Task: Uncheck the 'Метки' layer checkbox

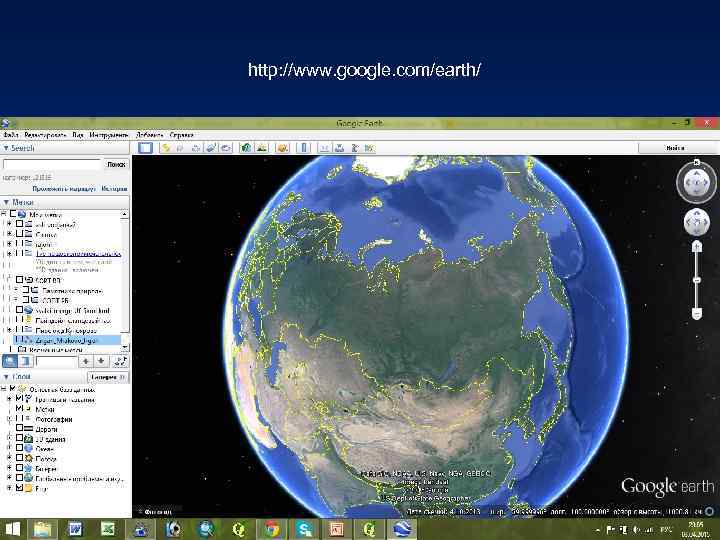Action: point(19,409)
